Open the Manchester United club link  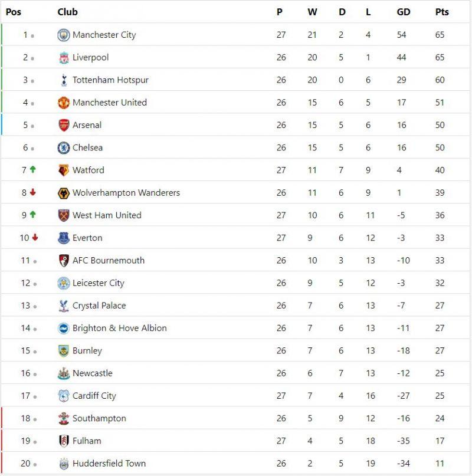pos(109,103)
